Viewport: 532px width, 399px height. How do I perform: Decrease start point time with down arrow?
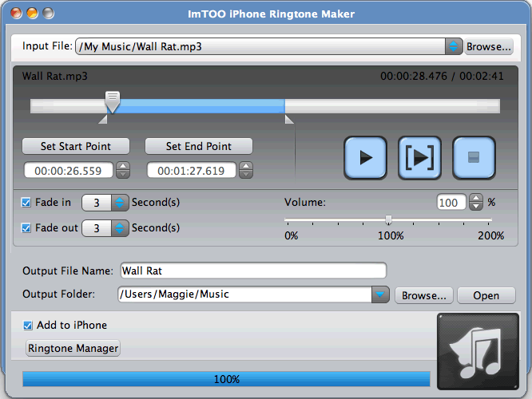[x=123, y=174]
